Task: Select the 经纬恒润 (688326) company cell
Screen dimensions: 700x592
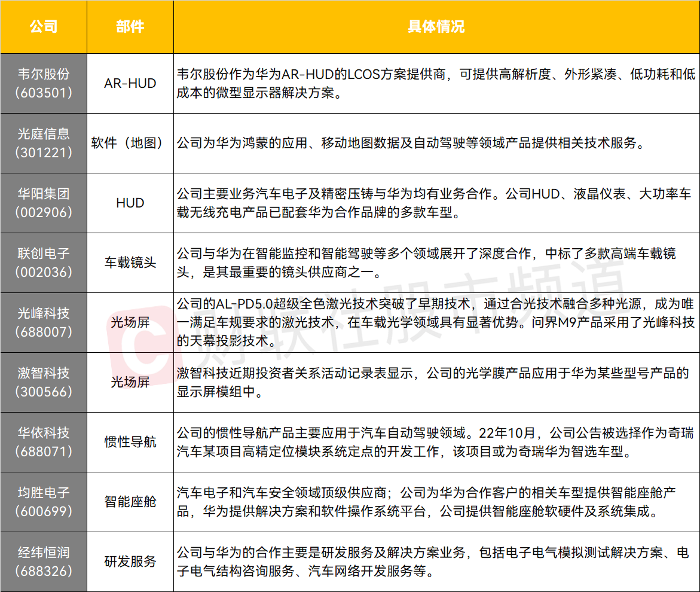Action: pos(44,562)
